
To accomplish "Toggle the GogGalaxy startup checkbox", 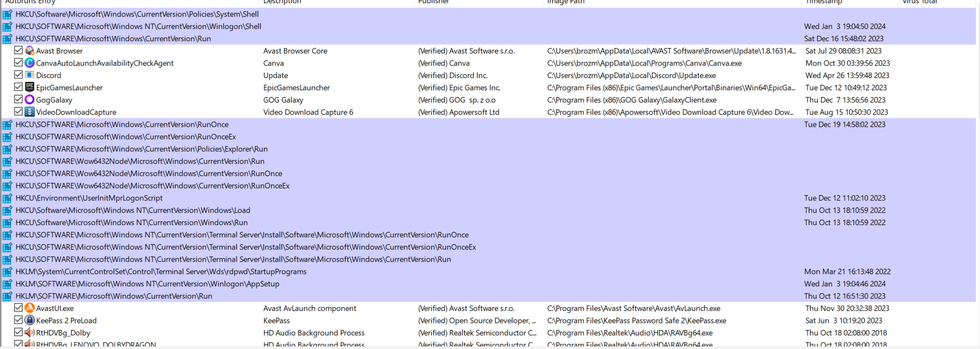I will tap(18, 99).
